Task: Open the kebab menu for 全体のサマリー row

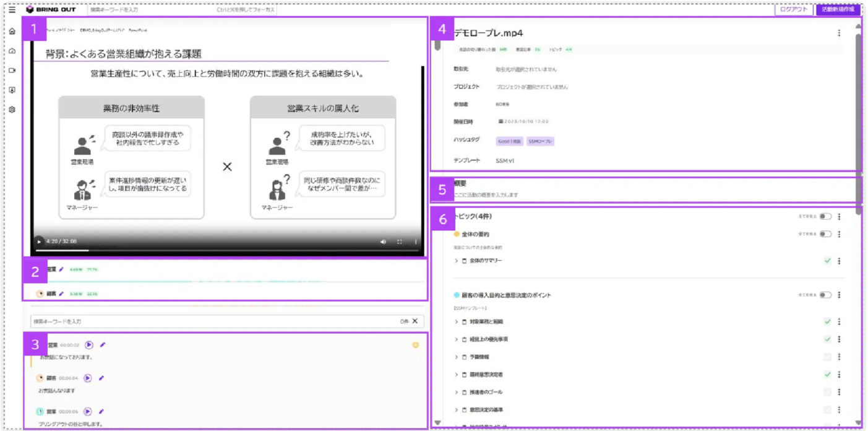Action: pyautogui.click(x=839, y=261)
